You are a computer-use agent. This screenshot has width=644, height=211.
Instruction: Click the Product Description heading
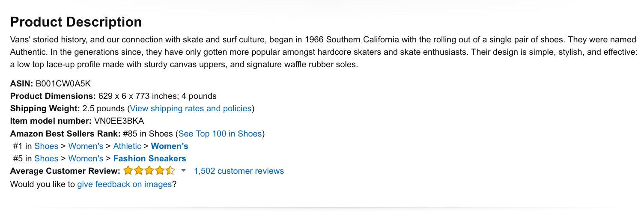pos(76,22)
